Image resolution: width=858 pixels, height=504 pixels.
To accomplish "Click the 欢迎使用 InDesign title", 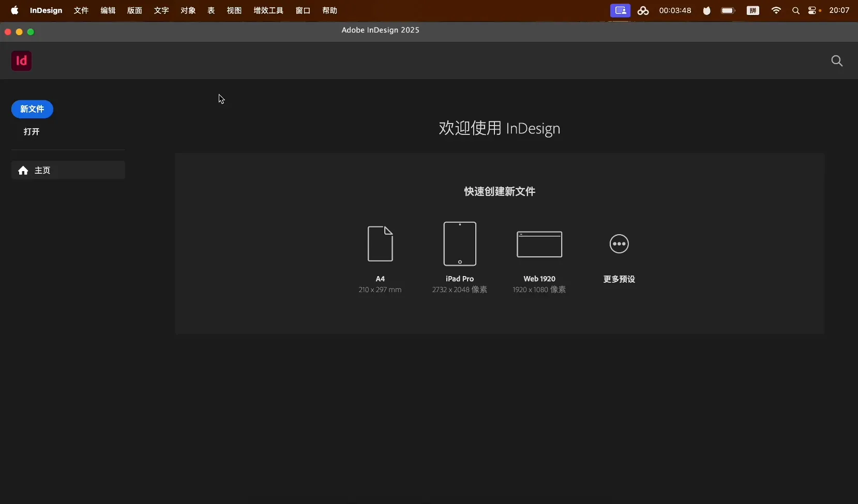I will tap(500, 128).
